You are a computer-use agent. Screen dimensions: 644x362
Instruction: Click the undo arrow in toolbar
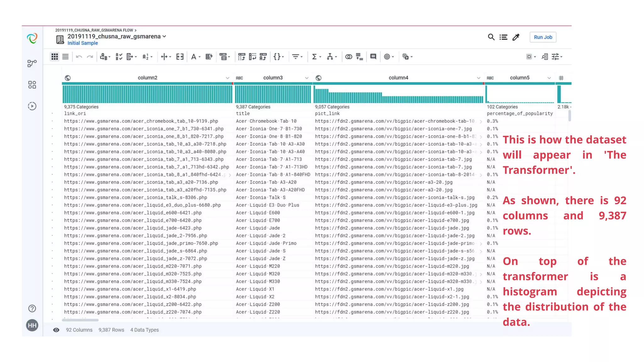[79, 57]
